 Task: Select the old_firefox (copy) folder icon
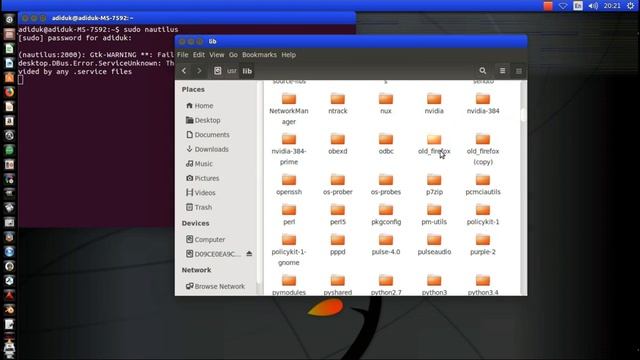[483, 139]
